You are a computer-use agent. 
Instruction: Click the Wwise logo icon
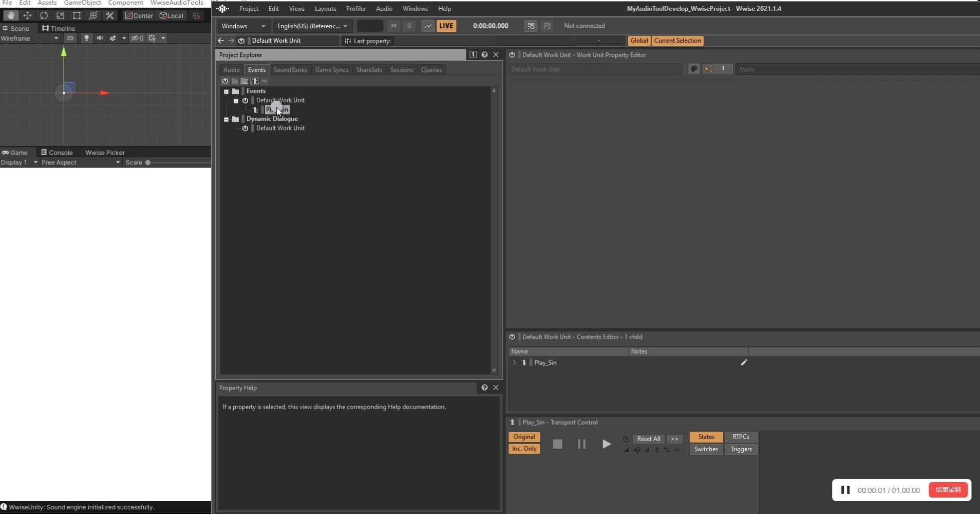tap(222, 9)
